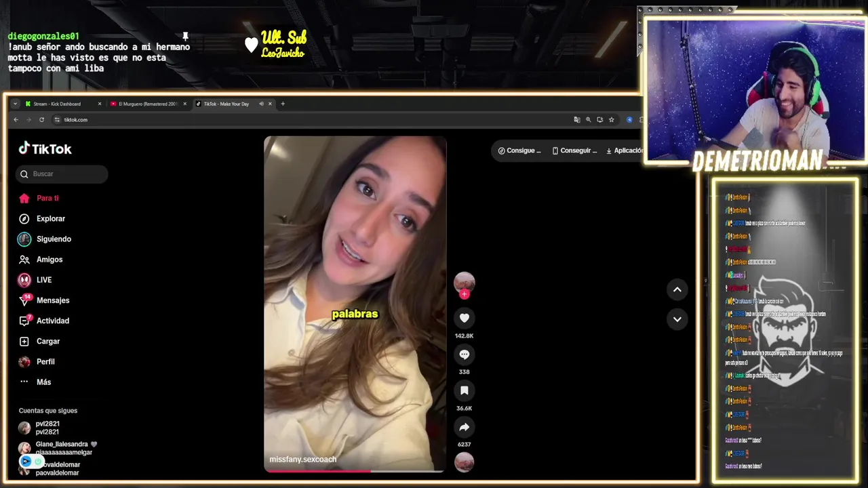Click the Cuentas que sigues heading
Screen dimensions: 868x488
(48, 411)
